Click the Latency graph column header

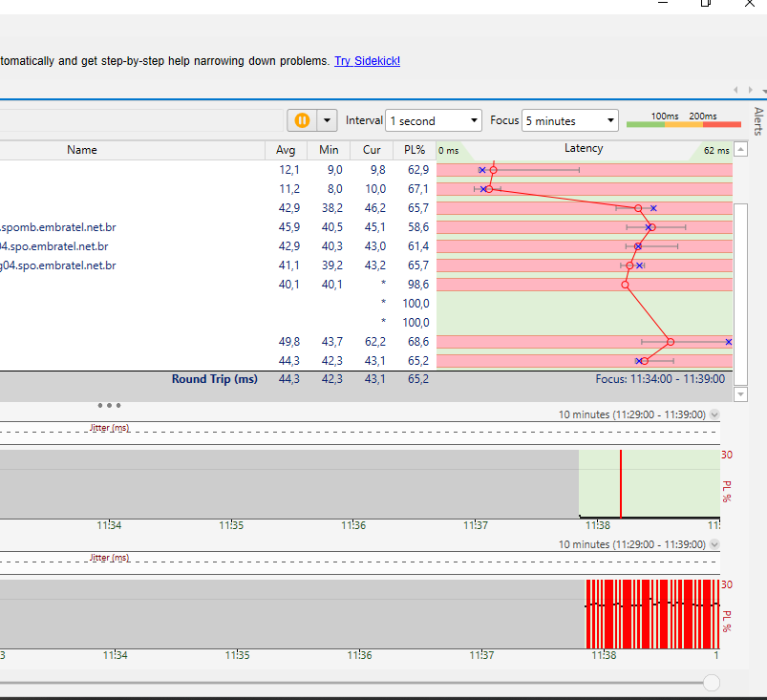[584, 149]
